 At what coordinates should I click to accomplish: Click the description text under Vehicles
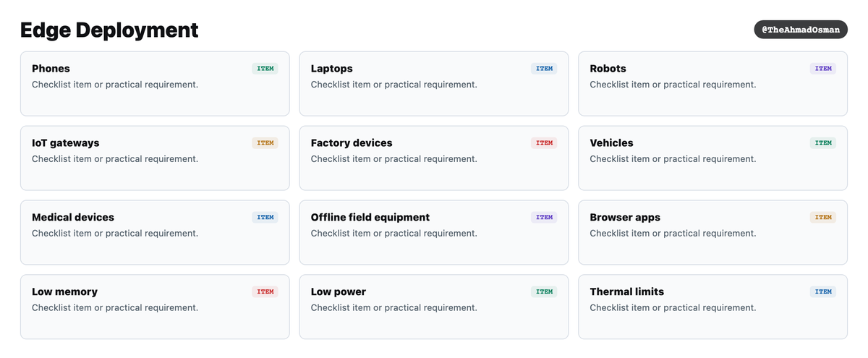click(x=673, y=159)
